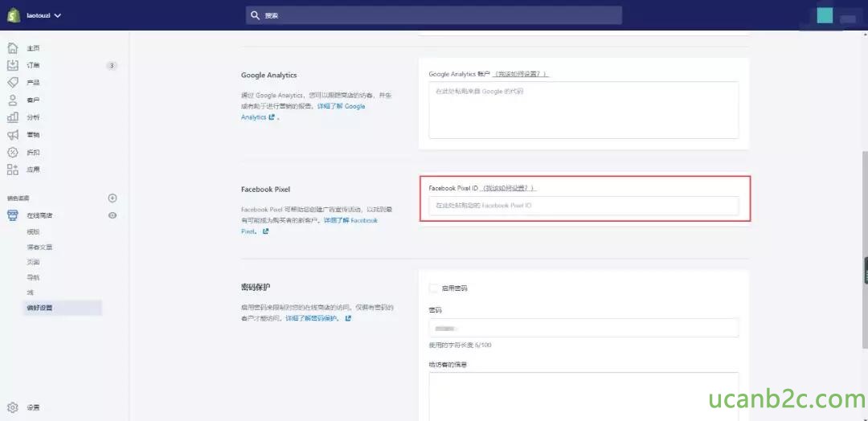Click Facebook Pixel ID setup help link
The width and height of the screenshot is (868, 421).
pos(509,188)
